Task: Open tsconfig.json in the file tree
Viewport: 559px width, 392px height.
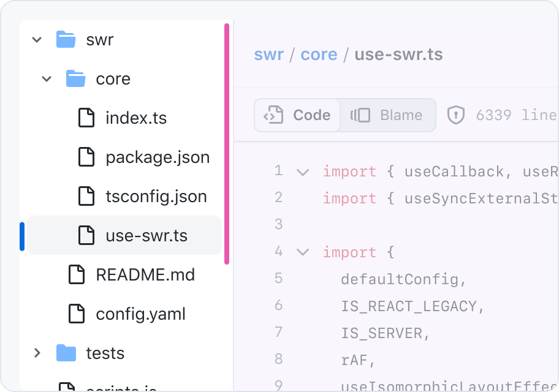Action: coord(156,197)
